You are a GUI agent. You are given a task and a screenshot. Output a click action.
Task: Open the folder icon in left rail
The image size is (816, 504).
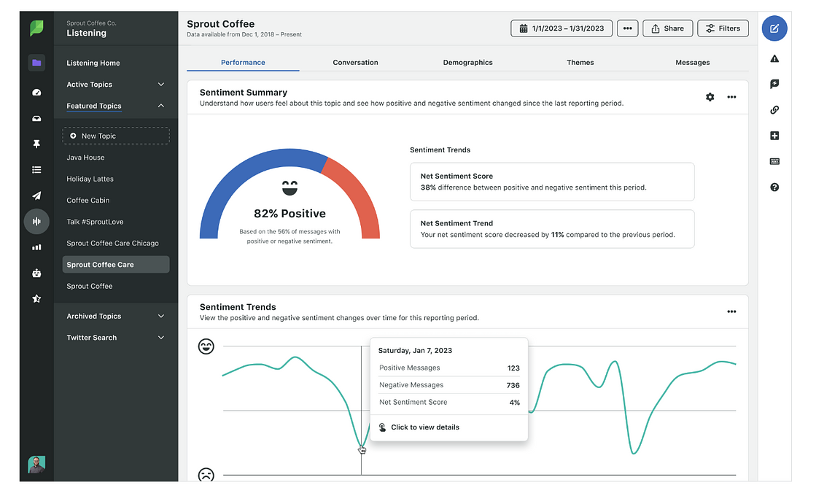(36, 63)
